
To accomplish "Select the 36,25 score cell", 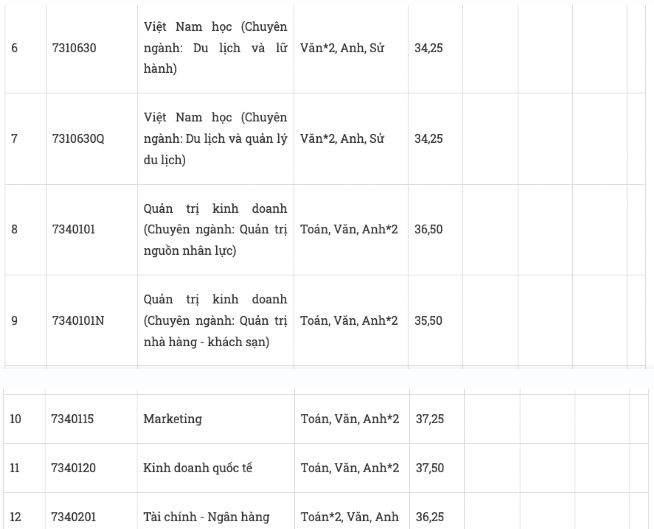I will [428, 517].
